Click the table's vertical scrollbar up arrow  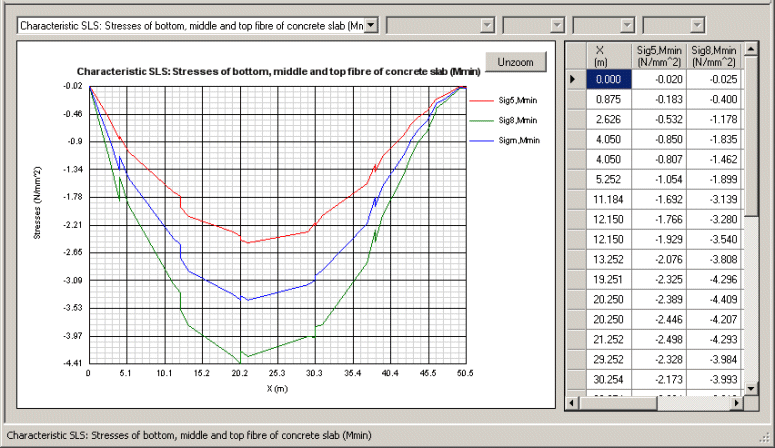752,49
